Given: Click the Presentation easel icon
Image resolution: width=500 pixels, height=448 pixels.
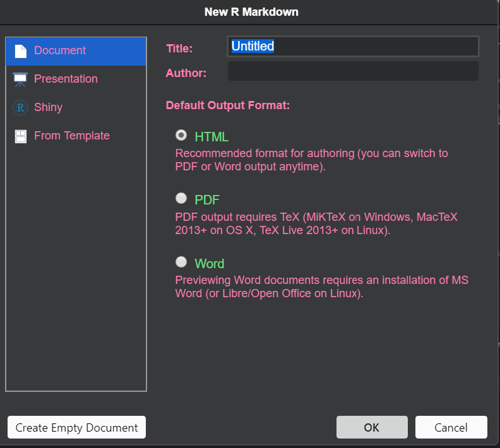Looking at the screenshot, I should pos(20,80).
